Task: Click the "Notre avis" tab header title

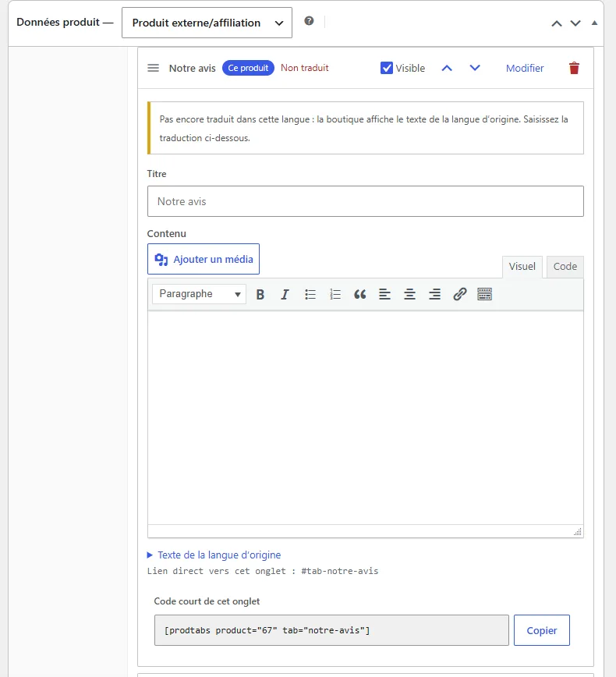Action: tap(192, 68)
